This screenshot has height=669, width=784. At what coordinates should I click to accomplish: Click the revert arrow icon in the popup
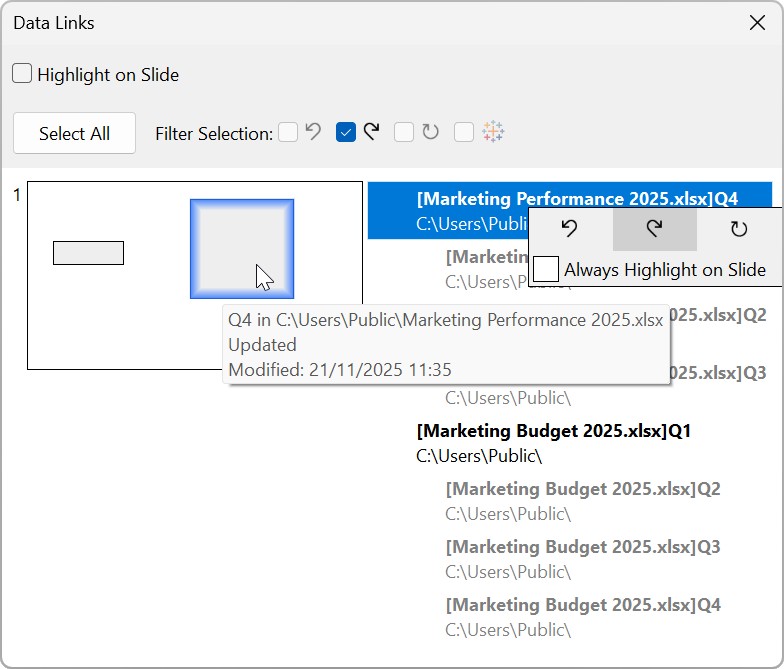point(570,229)
